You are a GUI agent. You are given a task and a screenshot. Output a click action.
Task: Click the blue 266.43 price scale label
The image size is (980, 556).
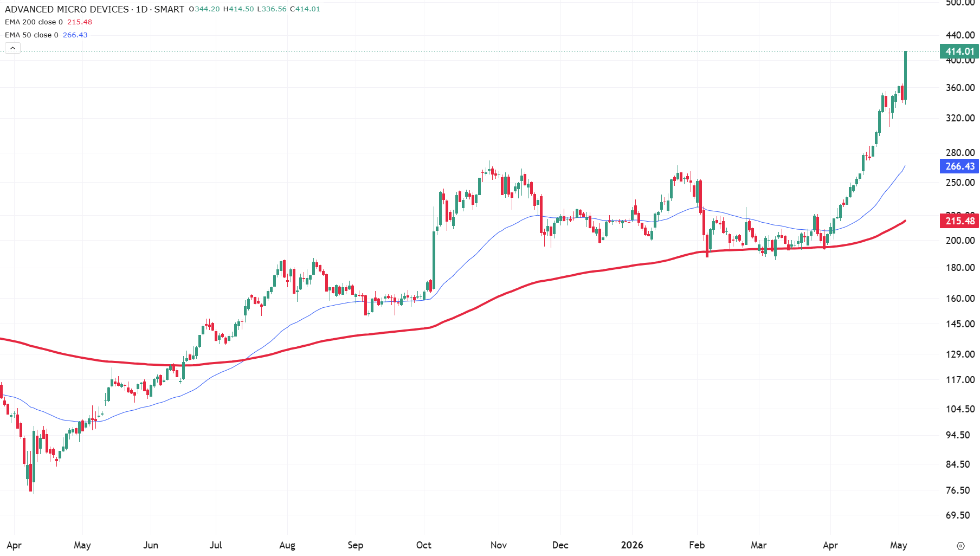pyautogui.click(x=959, y=166)
